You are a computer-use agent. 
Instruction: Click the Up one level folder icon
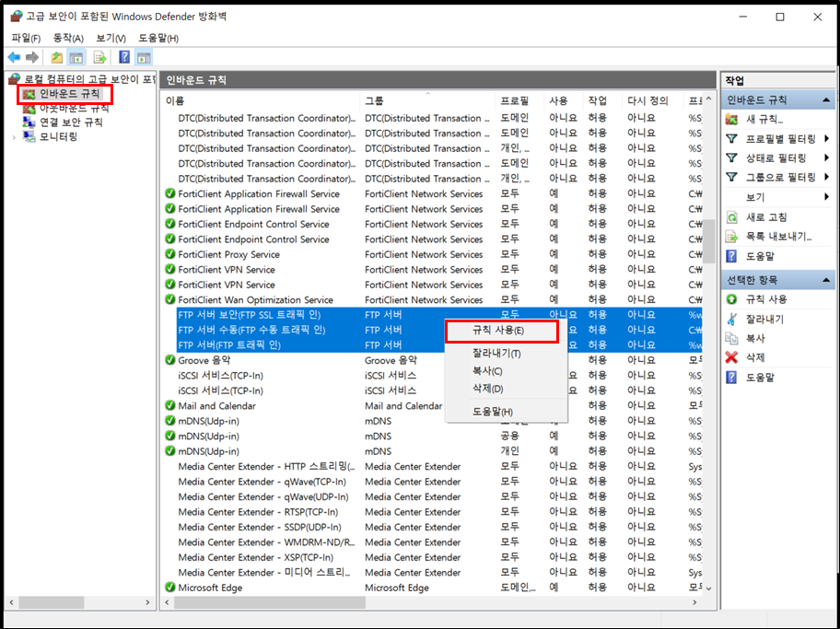pos(57,57)
